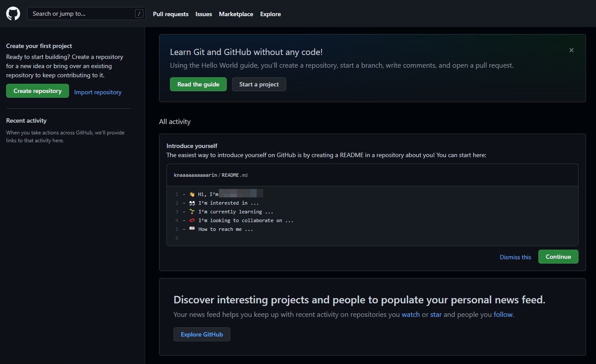Click the 'Discover interesting projects' headline

click(359, 300)
